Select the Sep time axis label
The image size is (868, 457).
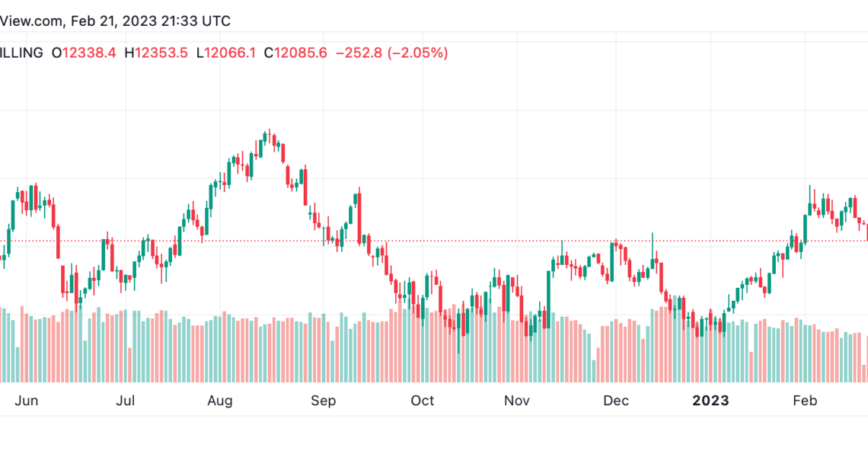[x=324, y=401]
